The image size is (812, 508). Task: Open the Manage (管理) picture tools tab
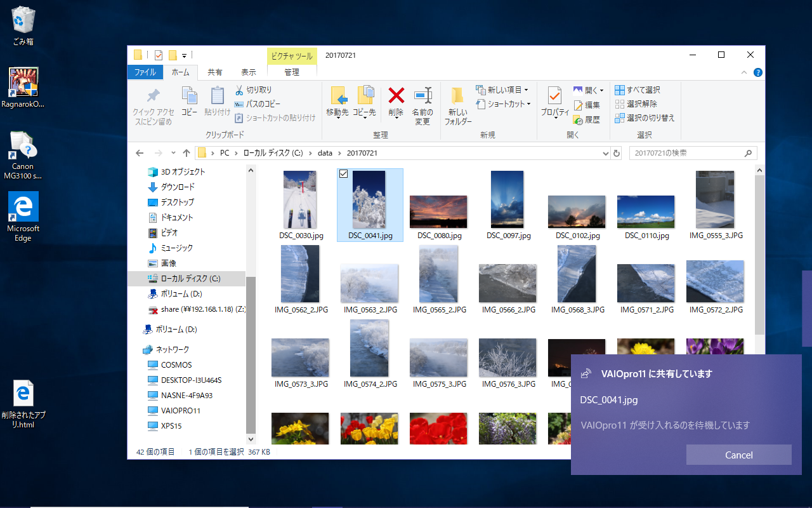coord(291,72)
